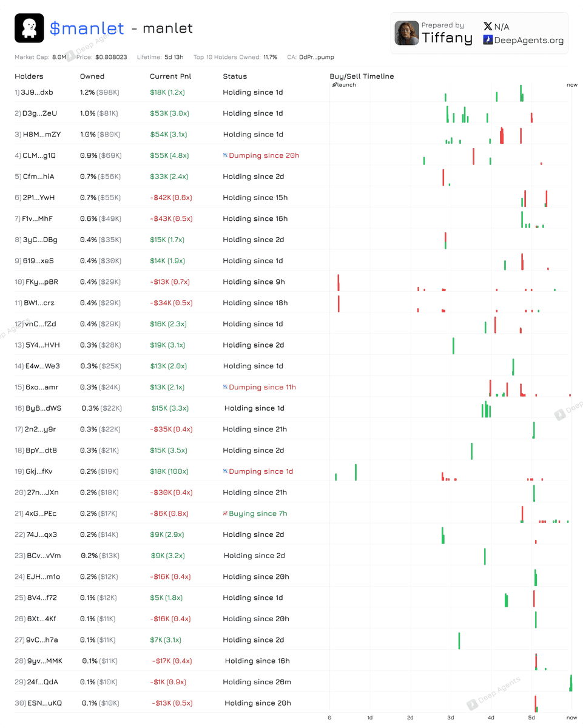Select the Buy/Sell Timeline header
Image resolution: width=583 pixels, height=728 pixels.
click(x=362, y=76)
